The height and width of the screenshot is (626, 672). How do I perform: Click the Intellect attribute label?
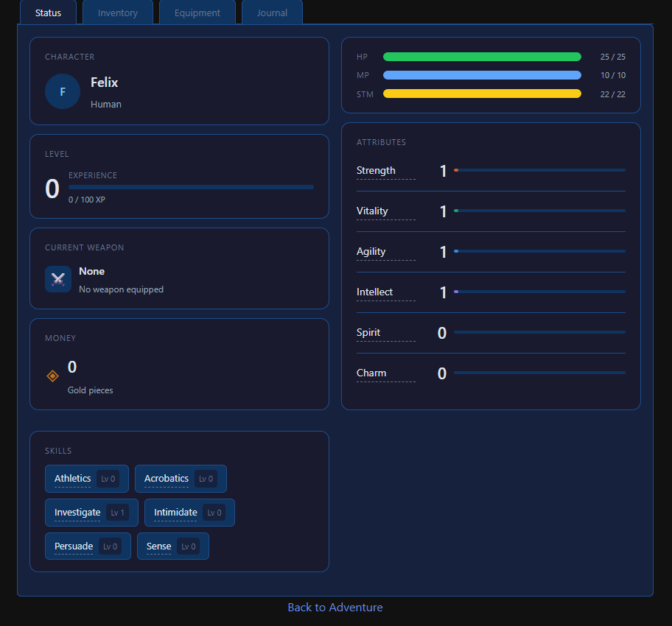click(374, 292)
